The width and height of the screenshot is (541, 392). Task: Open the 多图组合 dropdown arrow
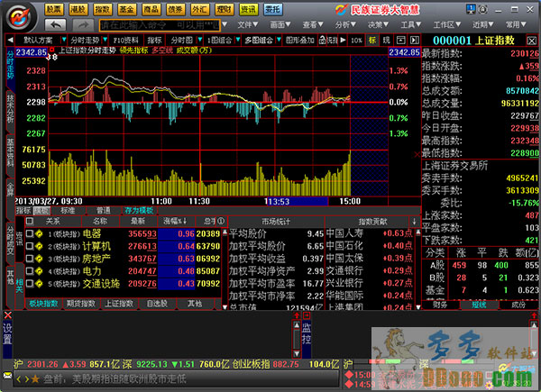click(x=279, y=41)
